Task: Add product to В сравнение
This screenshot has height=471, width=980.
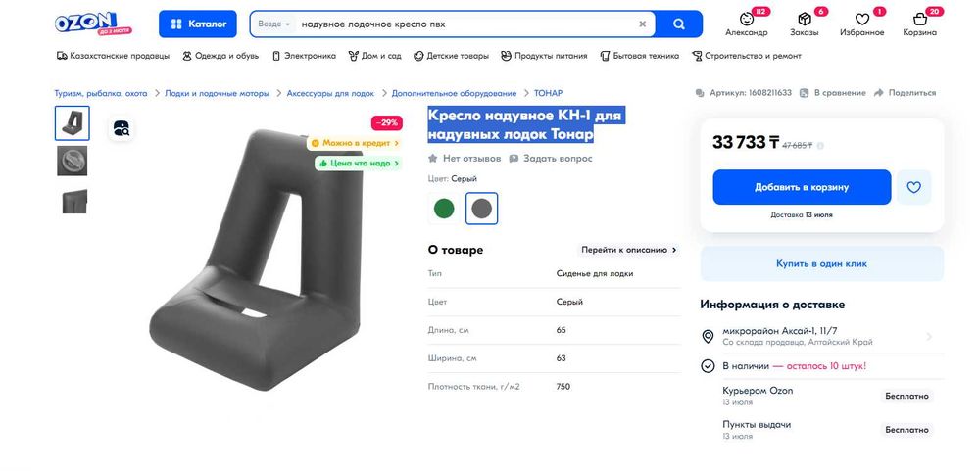Action: (832, 93)
